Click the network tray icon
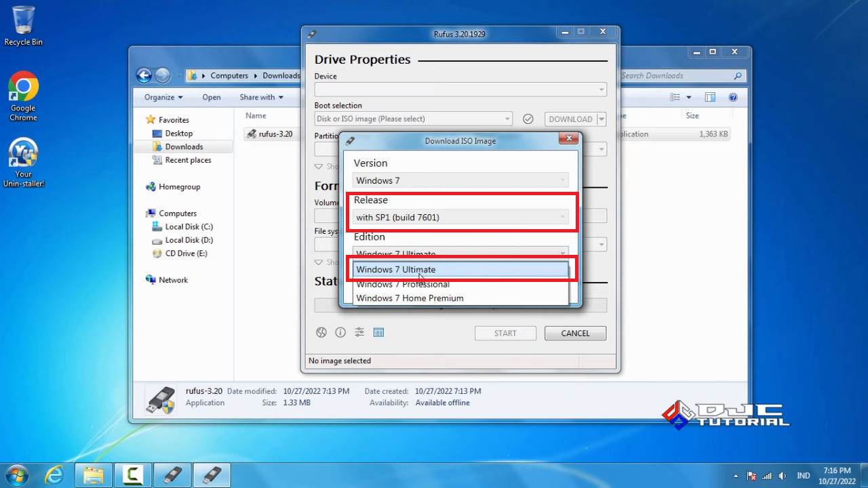This screenshot has height=488, width=868. tap(767, 476)
